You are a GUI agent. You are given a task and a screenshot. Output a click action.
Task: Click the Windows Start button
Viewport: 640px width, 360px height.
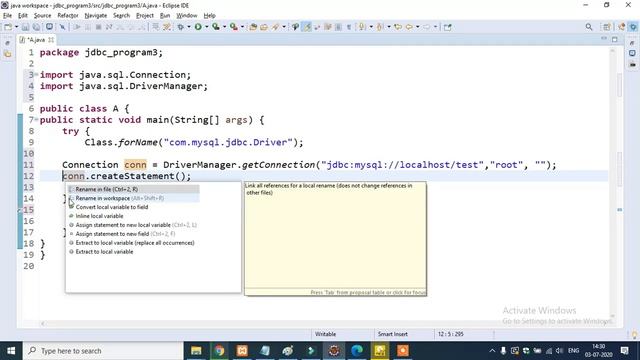(11, 351)
